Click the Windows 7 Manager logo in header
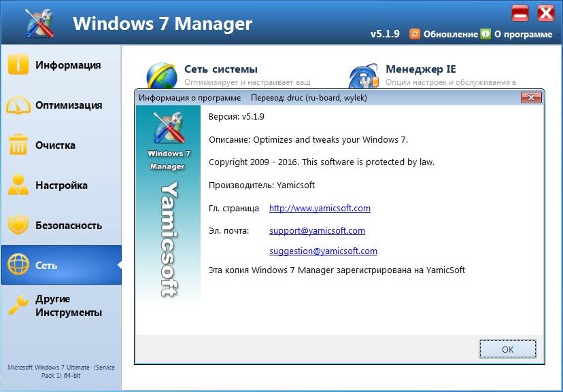Viewport: 563px width, 392px height. click(x=39, y=22)
